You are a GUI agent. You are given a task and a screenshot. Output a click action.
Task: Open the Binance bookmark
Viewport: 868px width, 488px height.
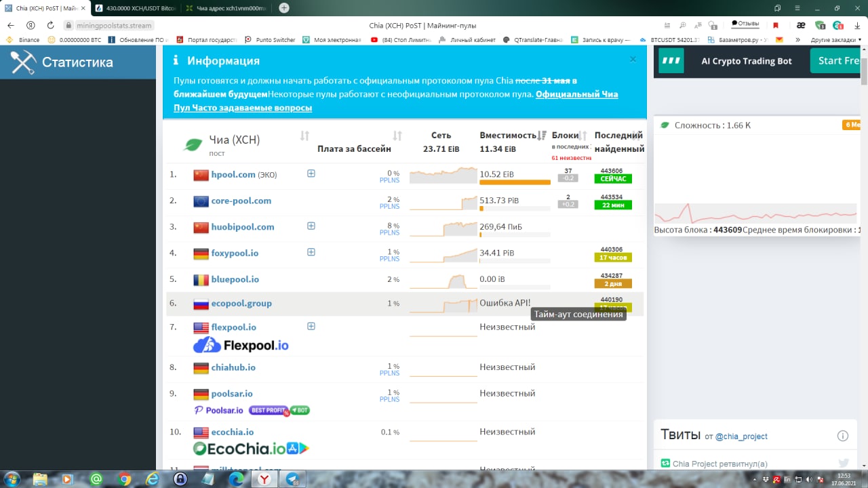(x=24, y=40)
